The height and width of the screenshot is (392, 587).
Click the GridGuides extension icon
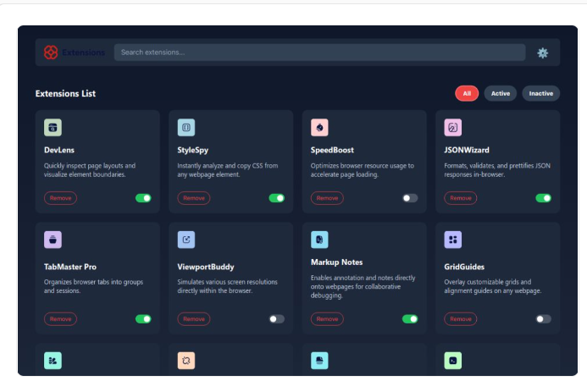452,240
